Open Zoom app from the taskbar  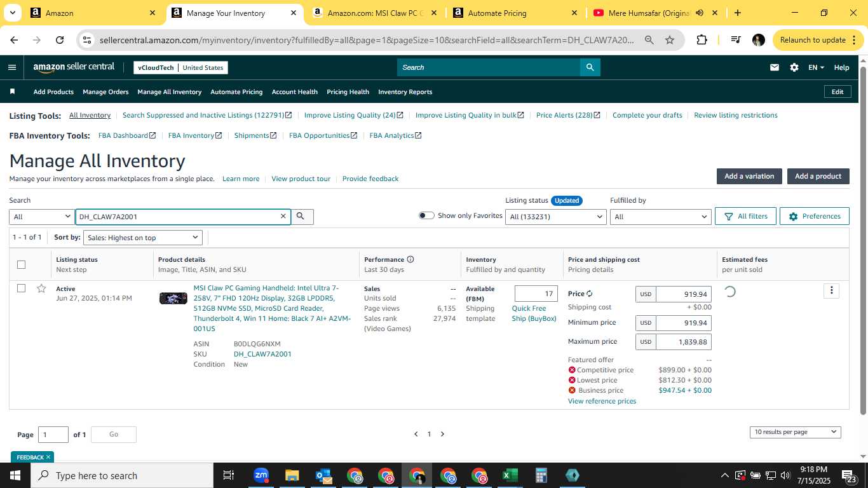click(261, 475)
